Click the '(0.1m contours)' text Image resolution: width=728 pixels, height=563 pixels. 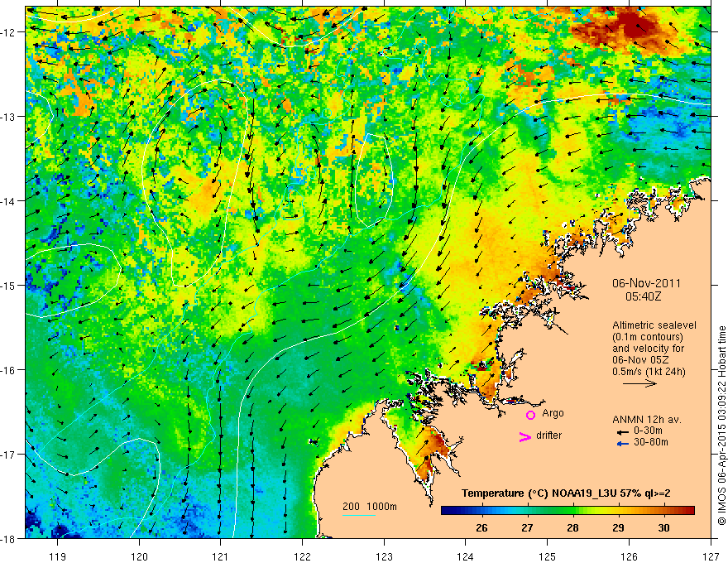tap(648, 337)
